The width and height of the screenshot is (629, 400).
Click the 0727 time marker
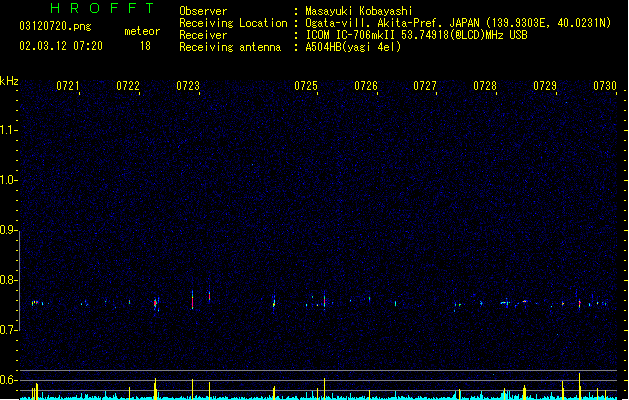[425, 85]
